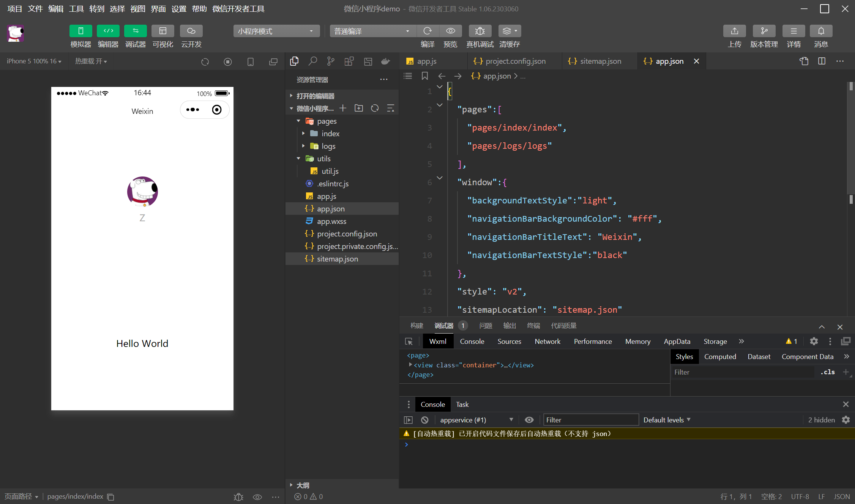Click the search icon in the explorer sidebar
Image resolution: width=855 pixels, height=504 pixels.
pyautogui.click(x=313, y=61)
